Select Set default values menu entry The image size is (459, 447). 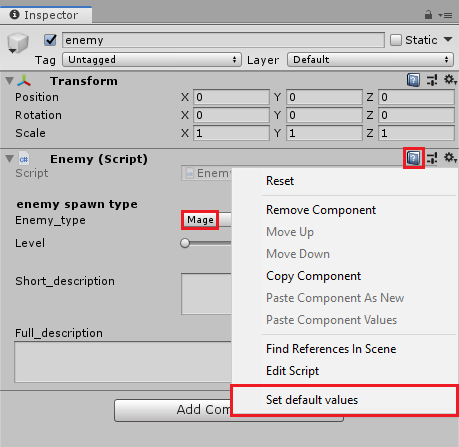click(x=344, y=400)
